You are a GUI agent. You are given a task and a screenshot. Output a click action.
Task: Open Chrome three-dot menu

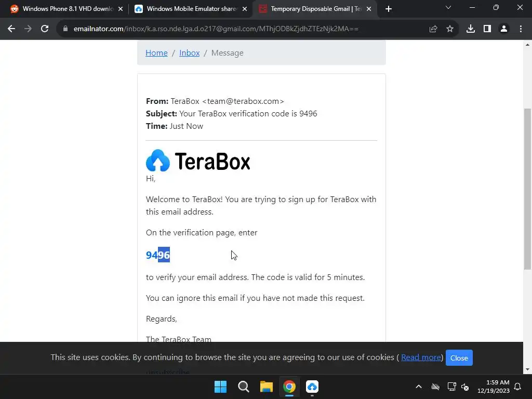[521, 29]
